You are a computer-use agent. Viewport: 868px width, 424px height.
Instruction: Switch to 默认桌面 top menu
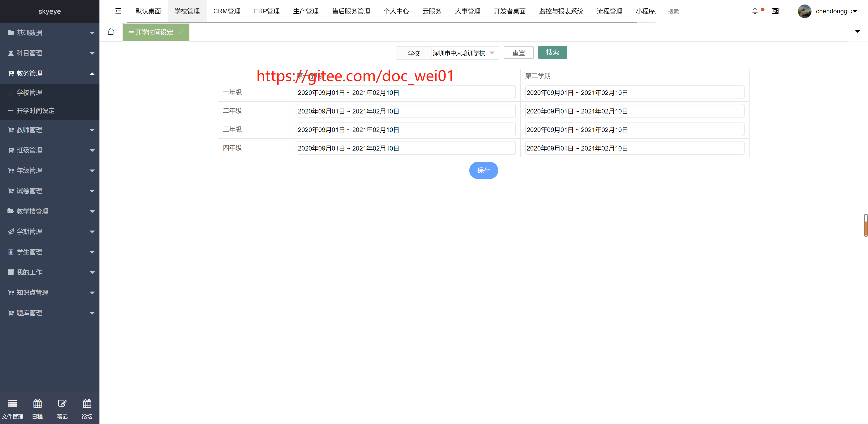click(x=148, y=11)
